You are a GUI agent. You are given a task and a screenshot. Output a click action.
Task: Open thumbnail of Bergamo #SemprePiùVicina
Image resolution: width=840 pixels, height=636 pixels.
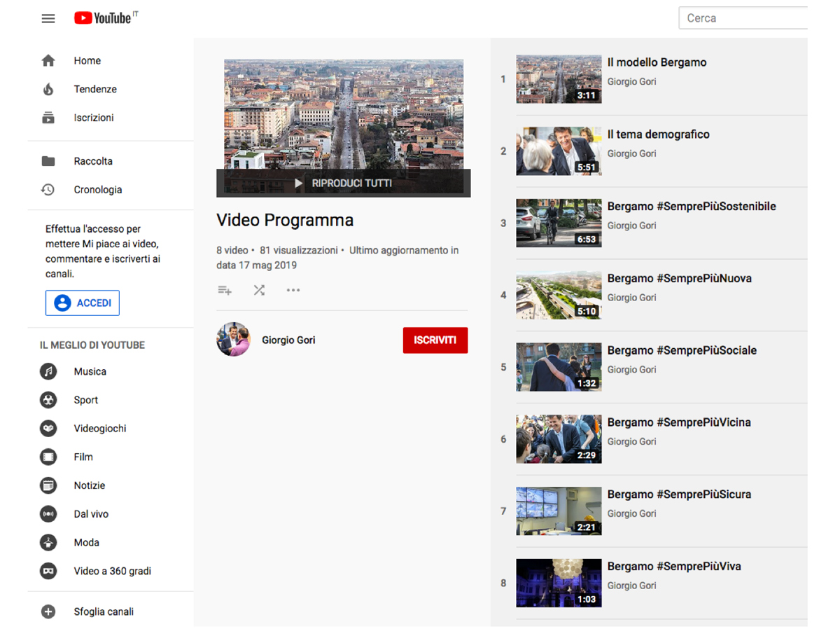click(x=559, y=439)
